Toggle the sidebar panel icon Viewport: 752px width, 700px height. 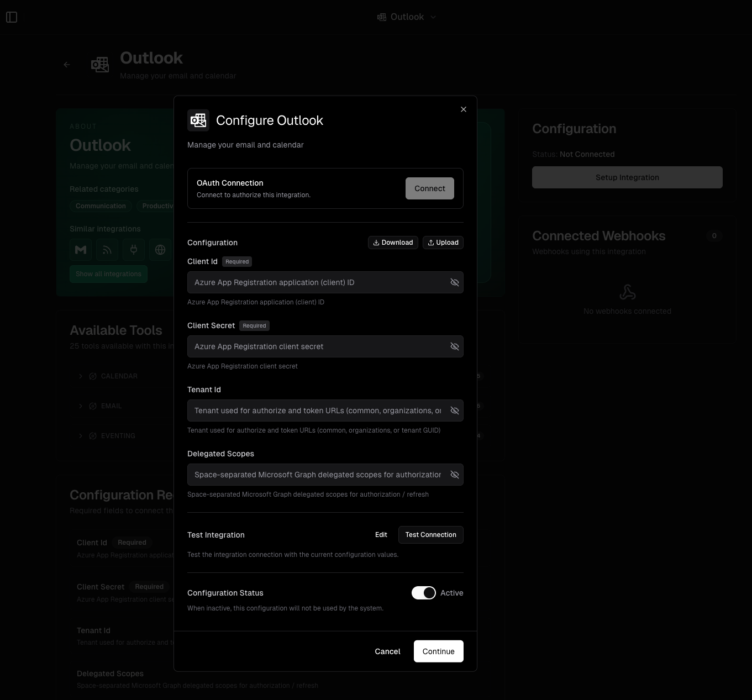tap(12, 17)
